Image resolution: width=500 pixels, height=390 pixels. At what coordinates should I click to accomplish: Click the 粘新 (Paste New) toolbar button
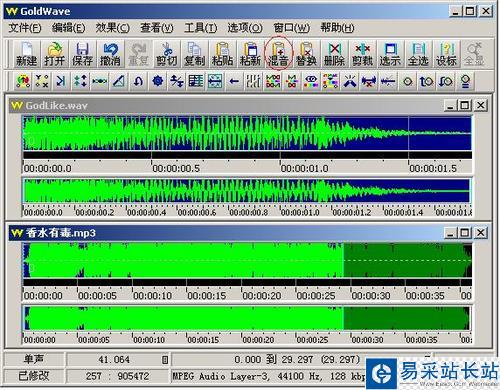250,54
